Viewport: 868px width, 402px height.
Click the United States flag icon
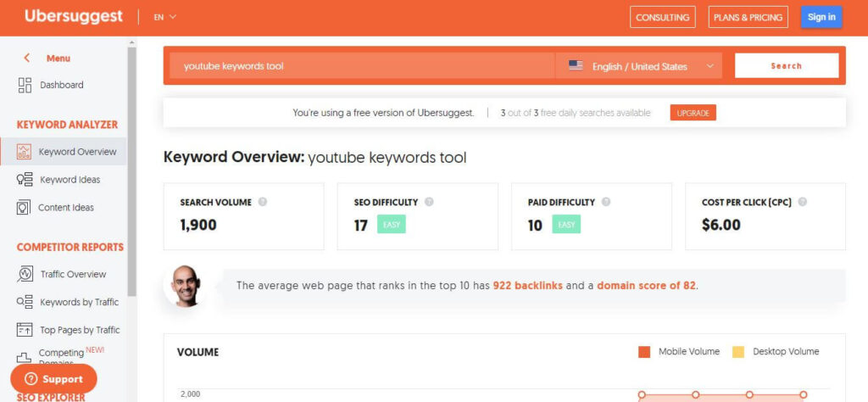(576, 66)
